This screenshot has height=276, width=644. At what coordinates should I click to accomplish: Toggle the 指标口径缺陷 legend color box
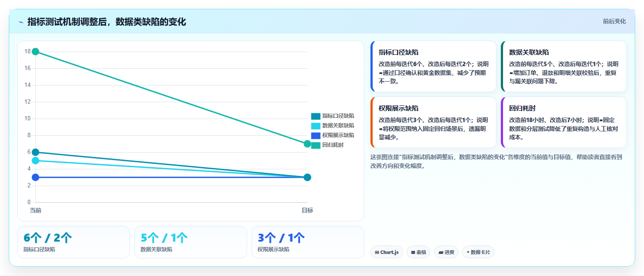click(315, 116)
